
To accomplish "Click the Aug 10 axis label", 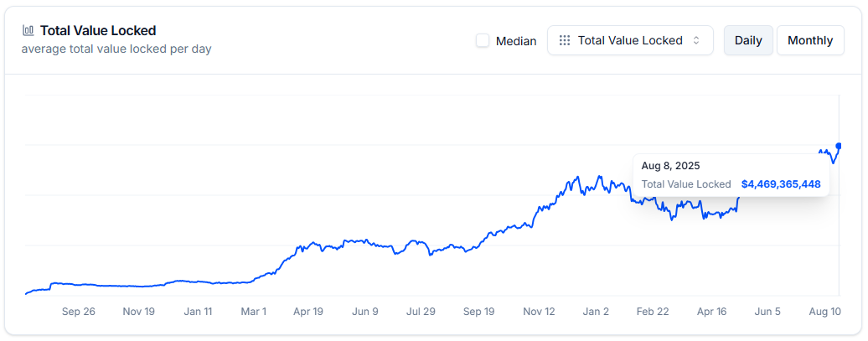I will click(x=824, y=311).
